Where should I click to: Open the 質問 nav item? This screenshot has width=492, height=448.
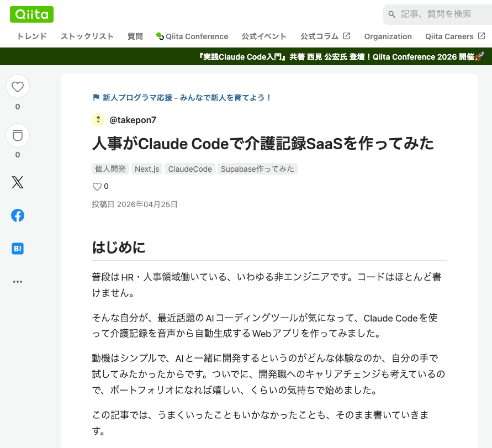click(x=135, y=36)
